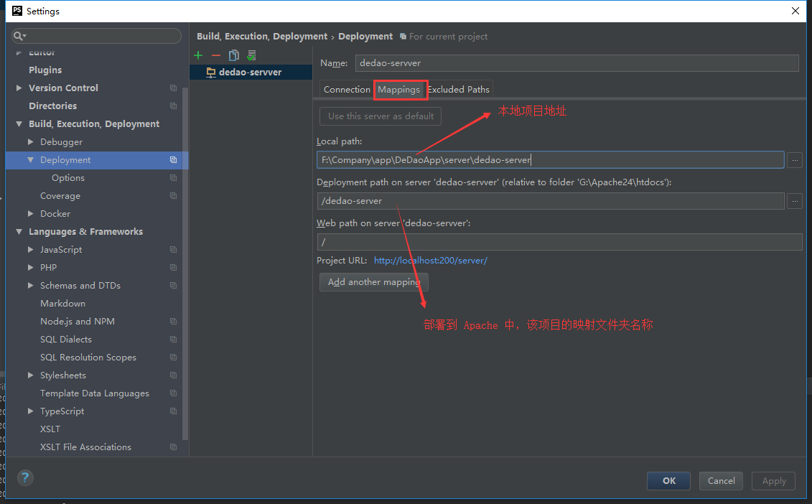Click project-level icon beside PHP
The image size is (812, 504).
coord(174,267)
